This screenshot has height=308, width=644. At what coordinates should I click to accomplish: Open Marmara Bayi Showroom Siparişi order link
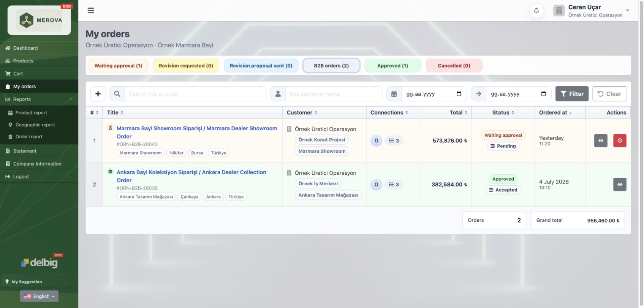(197, 133)
